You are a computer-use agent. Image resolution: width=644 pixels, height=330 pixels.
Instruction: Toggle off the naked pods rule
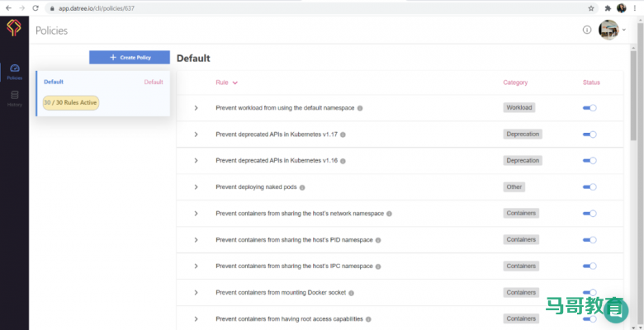pos(590,187)
